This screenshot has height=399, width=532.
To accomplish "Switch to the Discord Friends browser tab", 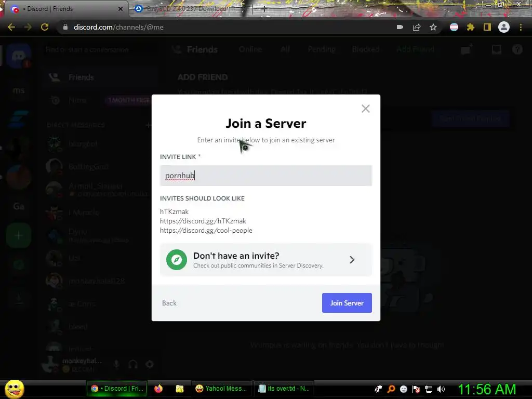I will click(x=64, y=9).
